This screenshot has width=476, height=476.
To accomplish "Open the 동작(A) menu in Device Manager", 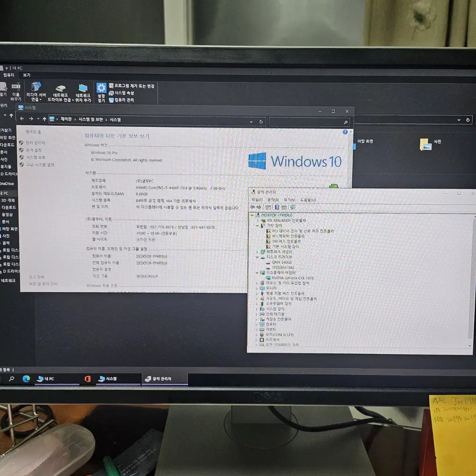I will tap(273, 200).
